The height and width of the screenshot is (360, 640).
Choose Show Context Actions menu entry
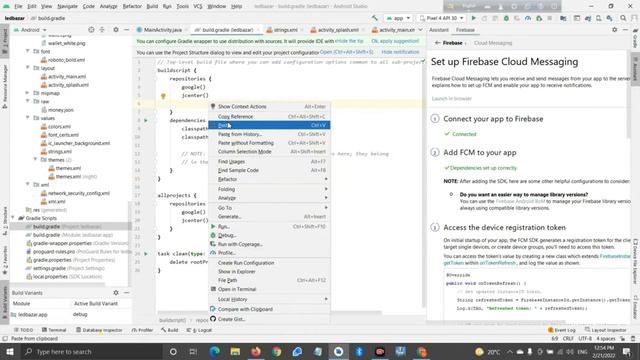(x=269, y=107)
